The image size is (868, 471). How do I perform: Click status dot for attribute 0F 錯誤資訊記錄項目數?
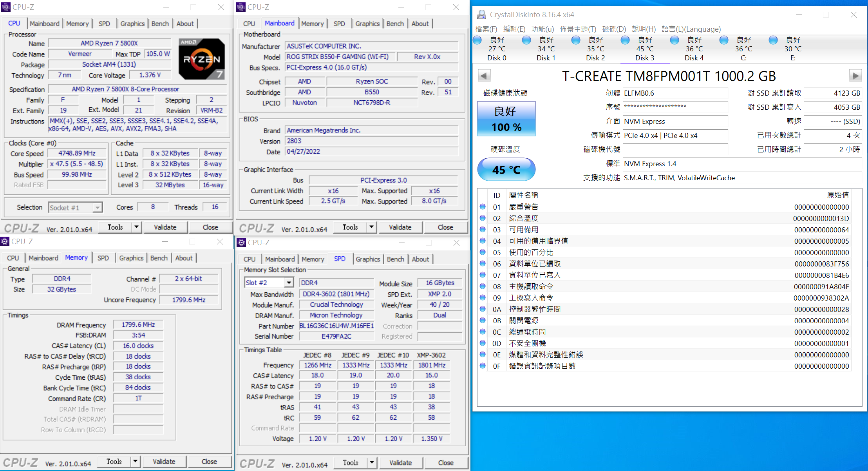point(483,366)
